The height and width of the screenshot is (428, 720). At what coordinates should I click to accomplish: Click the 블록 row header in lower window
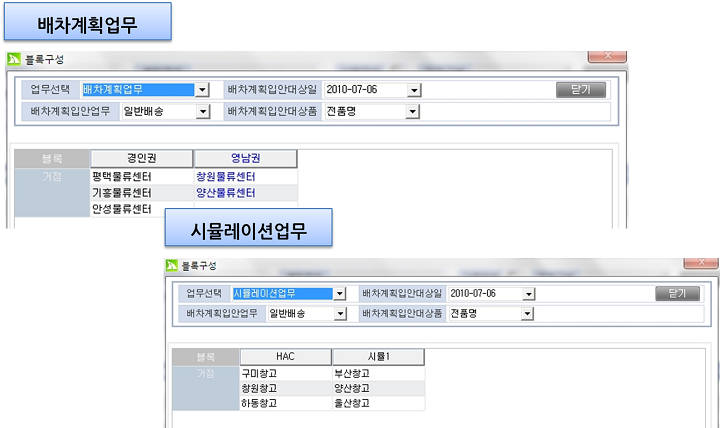pos(206,357)
